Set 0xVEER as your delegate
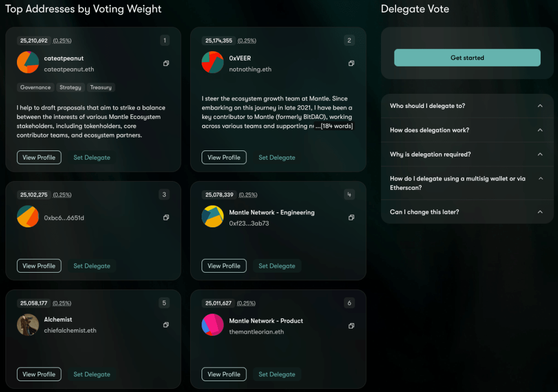The height and width of the screenshot is (392, 558). (277, 157)
